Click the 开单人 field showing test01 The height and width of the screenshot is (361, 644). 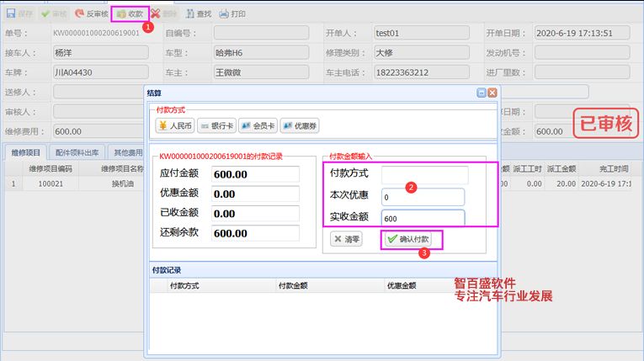pyautogui.click(x=422, y=33)
